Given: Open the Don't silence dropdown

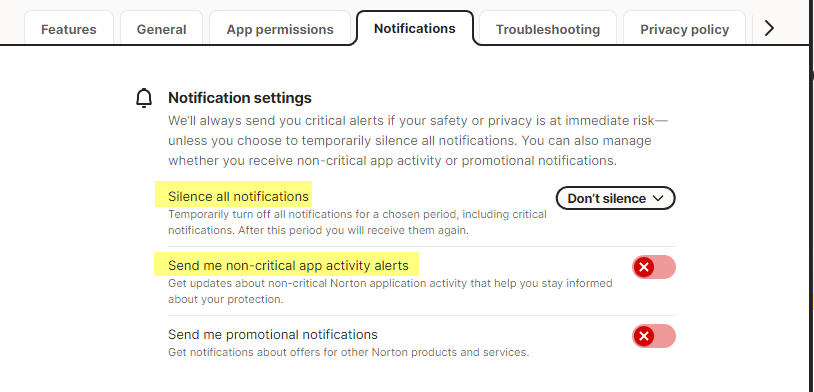Looking at the screenshot, I should (x=616, y=198).
